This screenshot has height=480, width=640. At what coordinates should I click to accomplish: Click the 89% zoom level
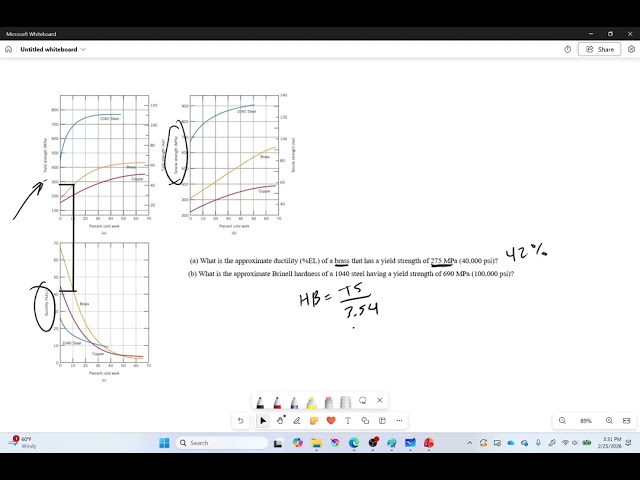[586, 421]
